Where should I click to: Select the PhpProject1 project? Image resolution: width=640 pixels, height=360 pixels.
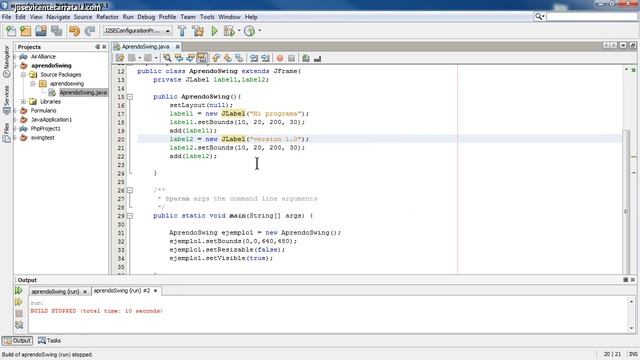[46, 129]
